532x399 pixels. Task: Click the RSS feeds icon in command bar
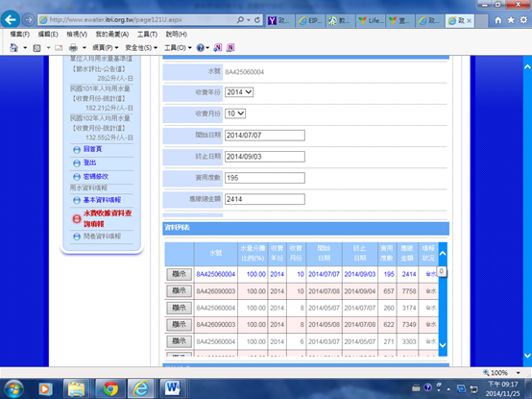click(37, 48)
